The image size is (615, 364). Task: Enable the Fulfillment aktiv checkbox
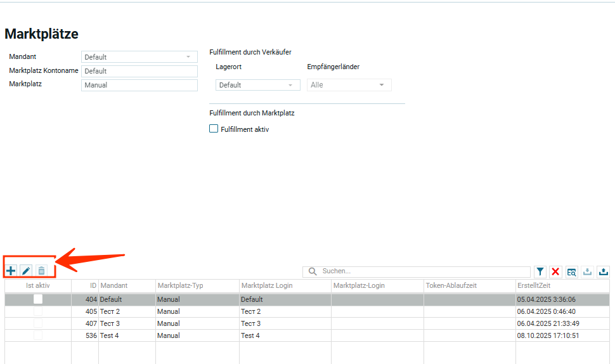(214, 129)
